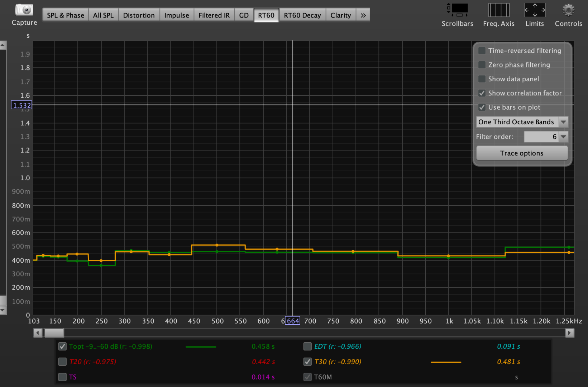Uncheck the Topt trace checkbox

pos(62,347)
